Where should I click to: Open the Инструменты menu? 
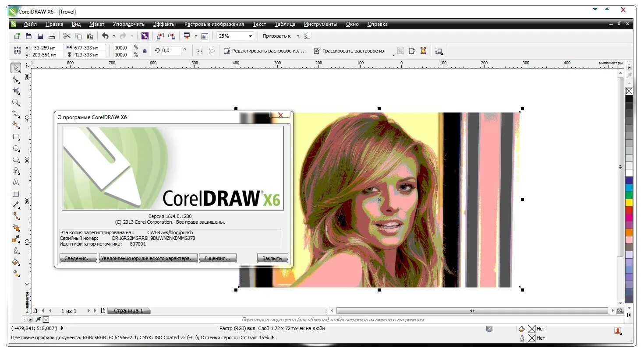[x=321, y=24]
